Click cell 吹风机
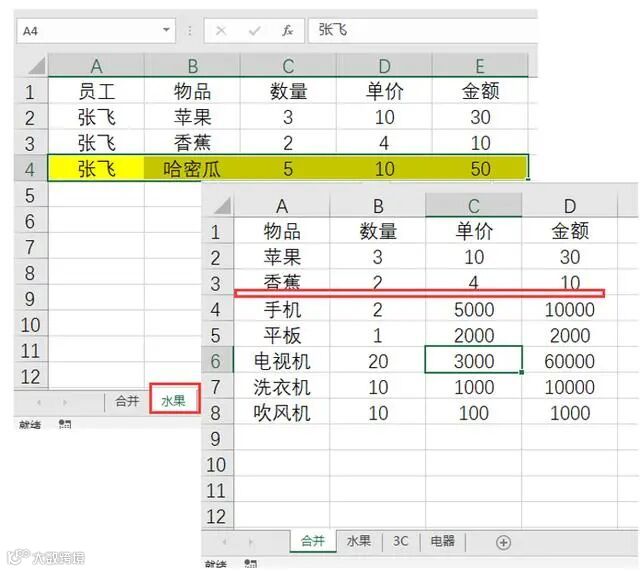Screen dimensions: 640x571 click(x=282, y=412)
